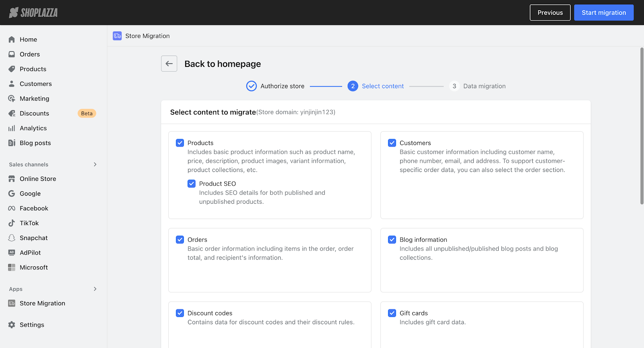Image resolution: width=644 pixels, height=348 pixels.
Task: Click the Analytics bar chart icon
Action: click(12, 128)
